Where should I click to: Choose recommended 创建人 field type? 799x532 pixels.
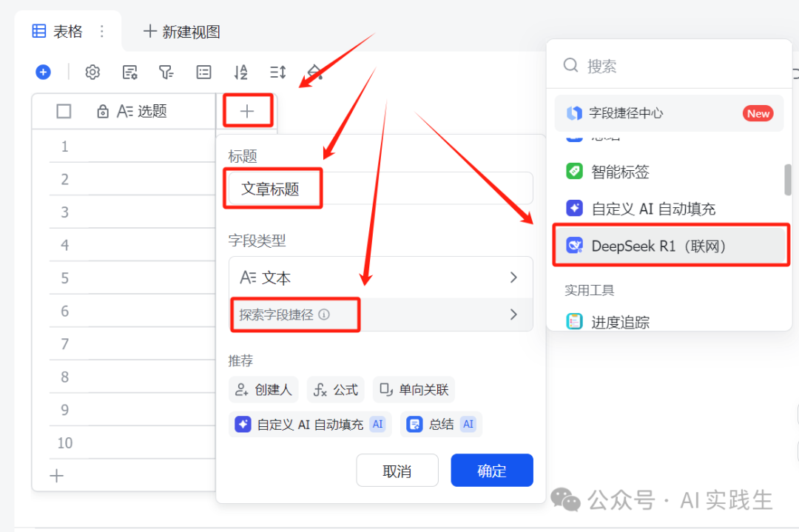click(x=263, y=390)
